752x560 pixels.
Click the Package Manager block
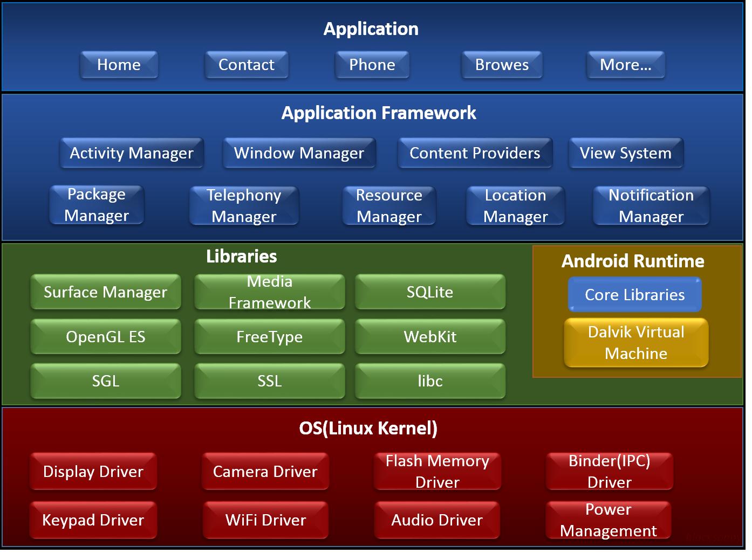click(x=96, y=205)
